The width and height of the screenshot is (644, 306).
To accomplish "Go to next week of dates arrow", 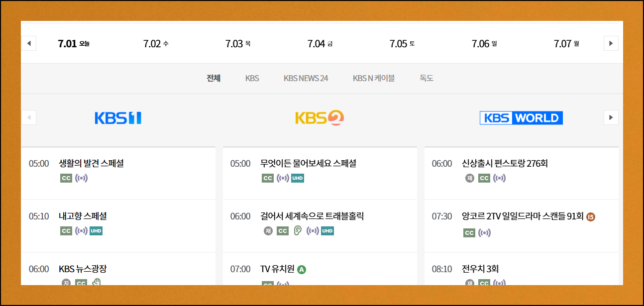I will [x=611, y=43].
